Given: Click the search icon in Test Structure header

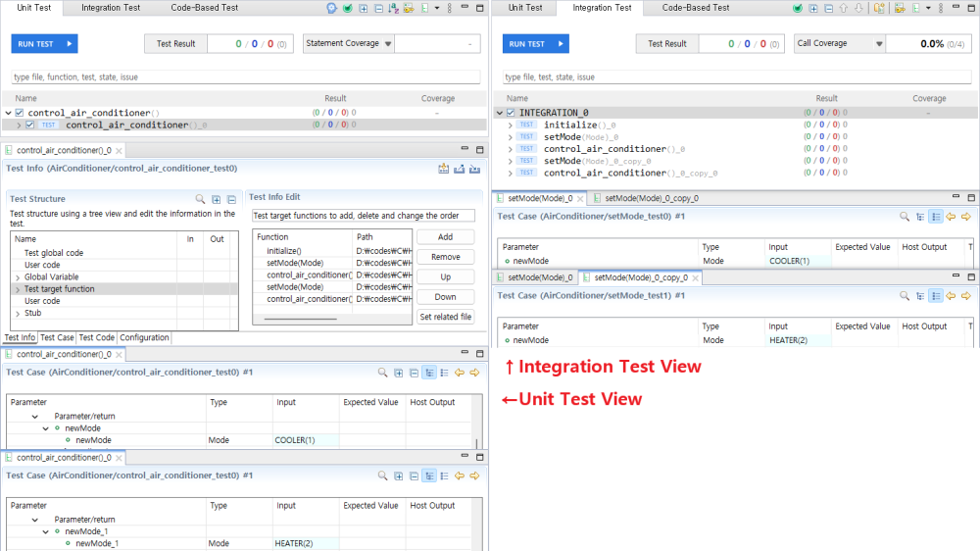Looking at the screenshot, I should [200, 199].
